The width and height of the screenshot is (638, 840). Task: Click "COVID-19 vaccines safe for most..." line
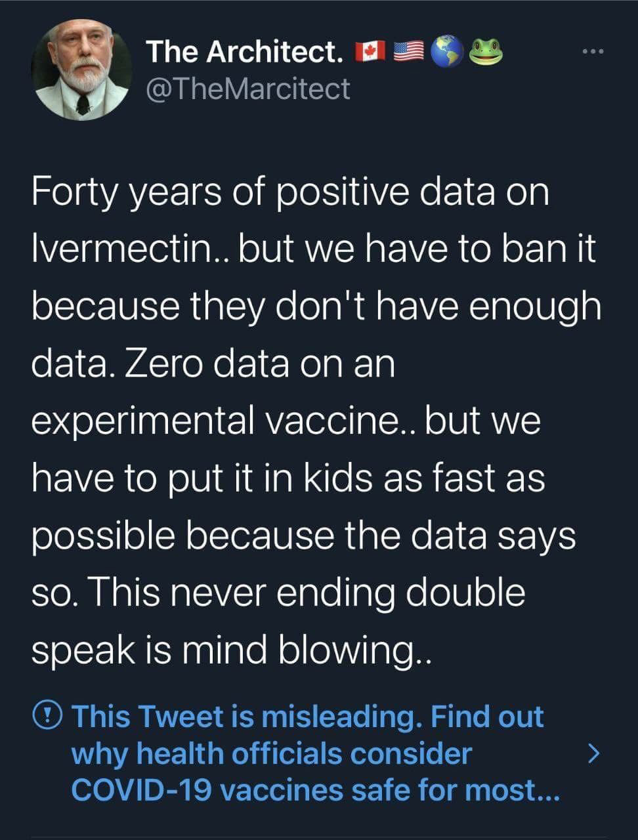point(315,790)
